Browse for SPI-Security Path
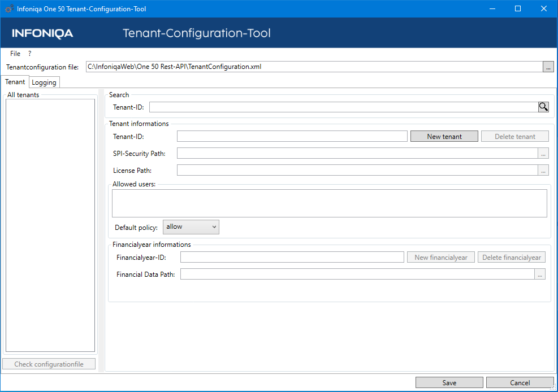The image size is (558, 392). [x=543, y=154]
